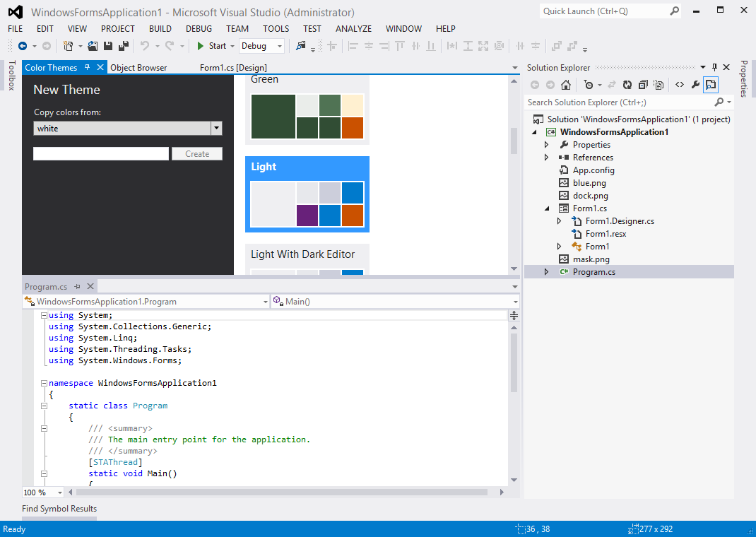Open the TEAM menu
This screenshot has height=537, width=756.
pos(237,29)
